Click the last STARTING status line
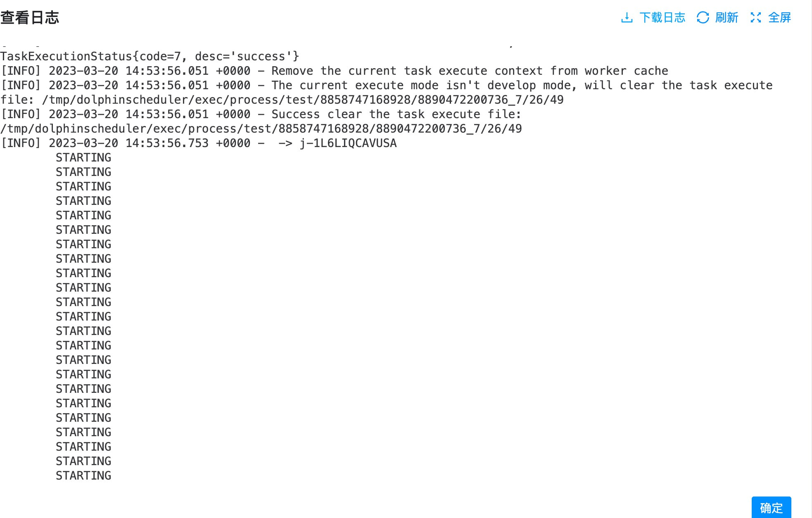Screen dimensions: 812x518 (83, 475)
